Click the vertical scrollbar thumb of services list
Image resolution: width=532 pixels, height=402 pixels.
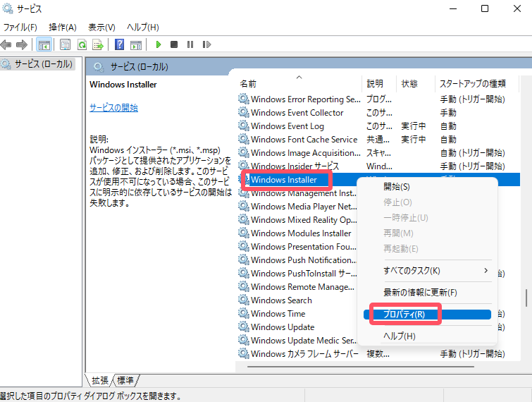(526, 298)
